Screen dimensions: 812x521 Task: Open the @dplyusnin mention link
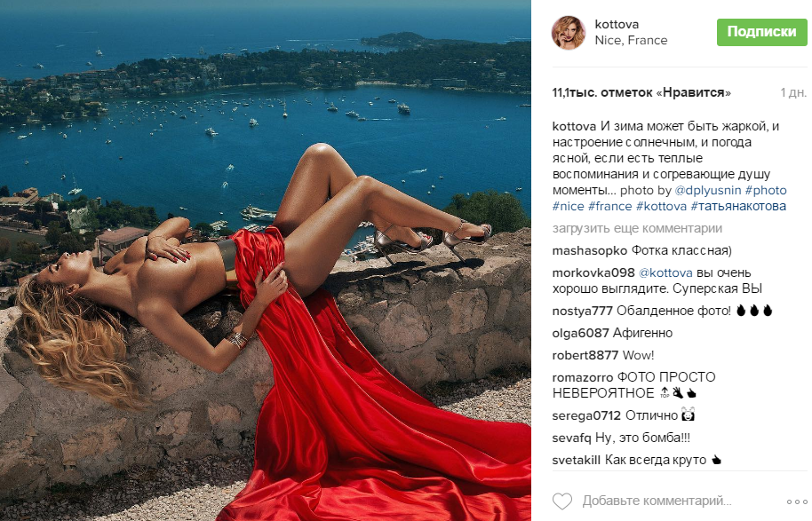[x=708, y=191]
